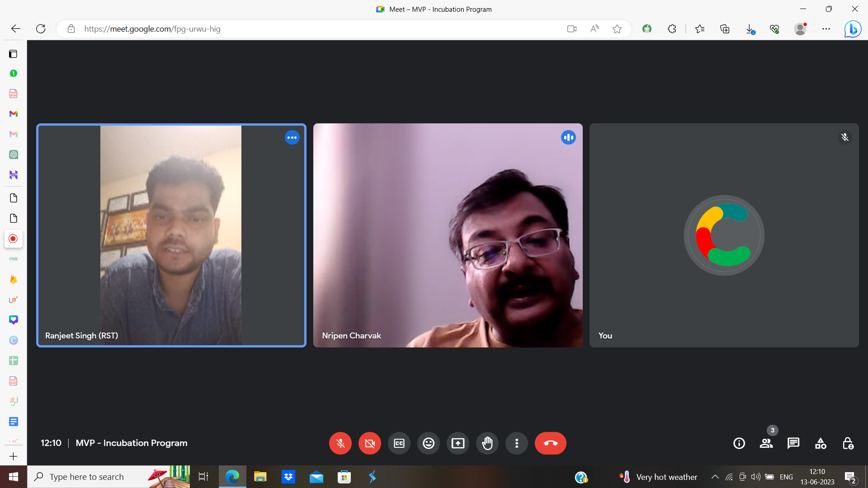The image size is (868, 488).
Task: Open browser Collections
Action: (x=725, y=29)
